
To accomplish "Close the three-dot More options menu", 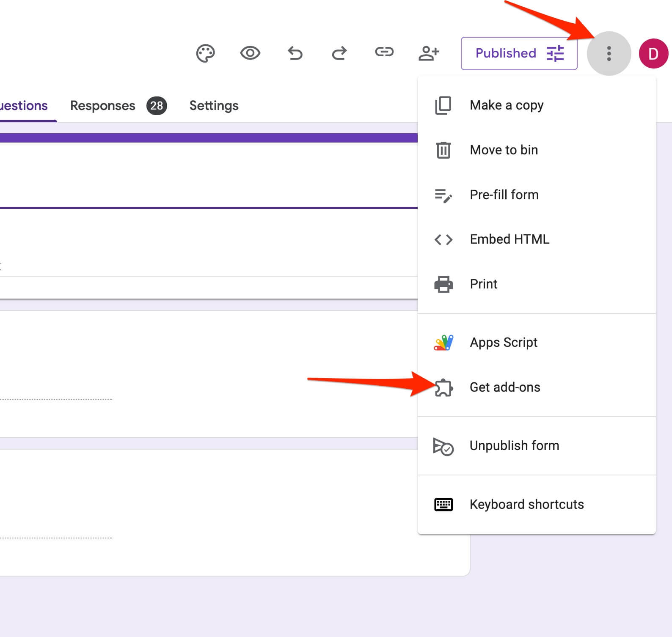I will 609,53.
